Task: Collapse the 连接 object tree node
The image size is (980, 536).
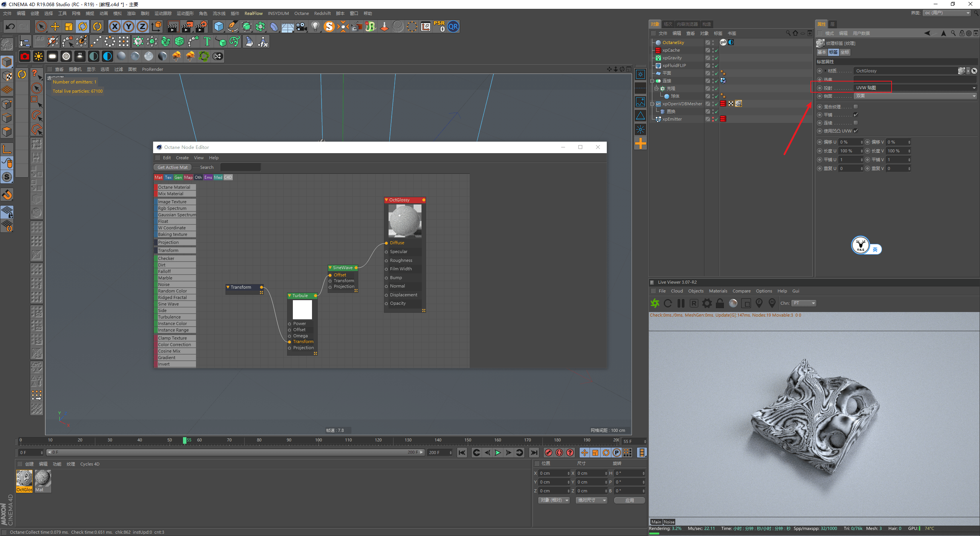Action: click(x=652, y=81)
